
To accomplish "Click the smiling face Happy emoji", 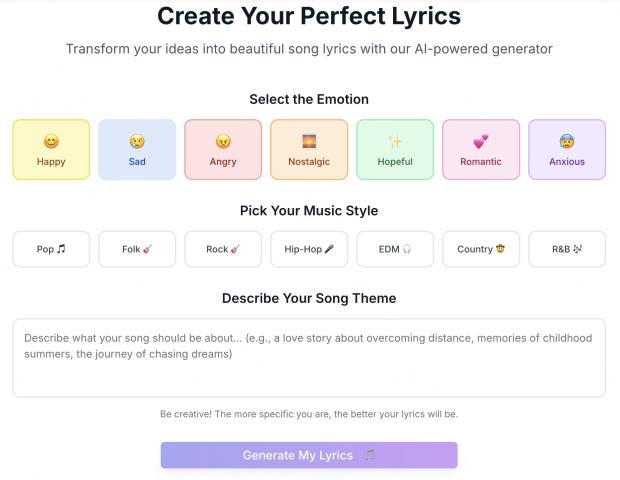I will 51,142.
